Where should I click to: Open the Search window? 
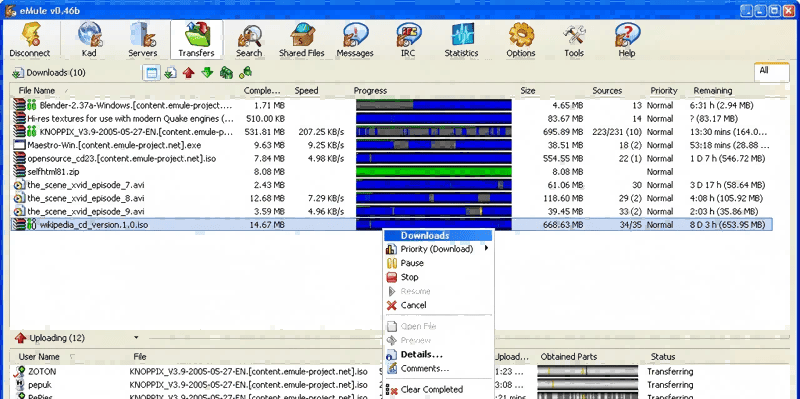tap(249, 39)
